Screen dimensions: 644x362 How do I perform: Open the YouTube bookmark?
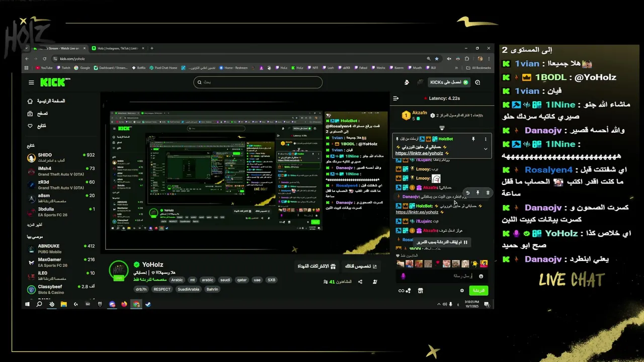click(44, 68)
